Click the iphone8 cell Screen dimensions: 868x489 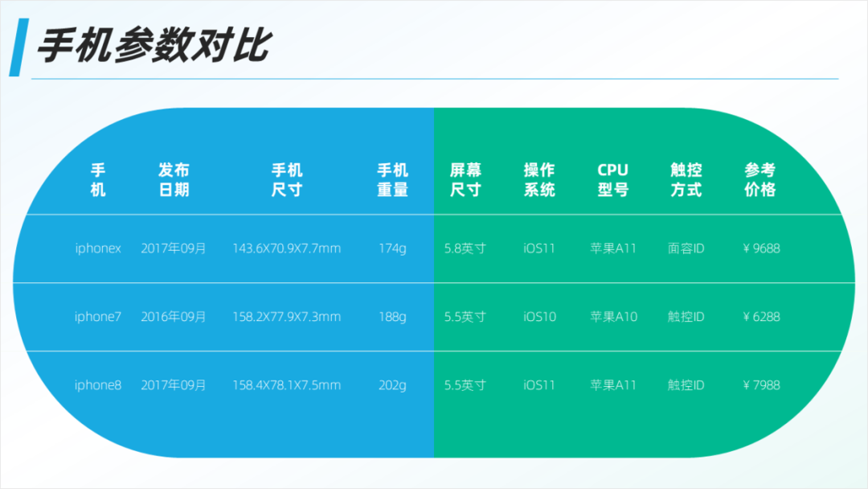[x=98, y=385]
